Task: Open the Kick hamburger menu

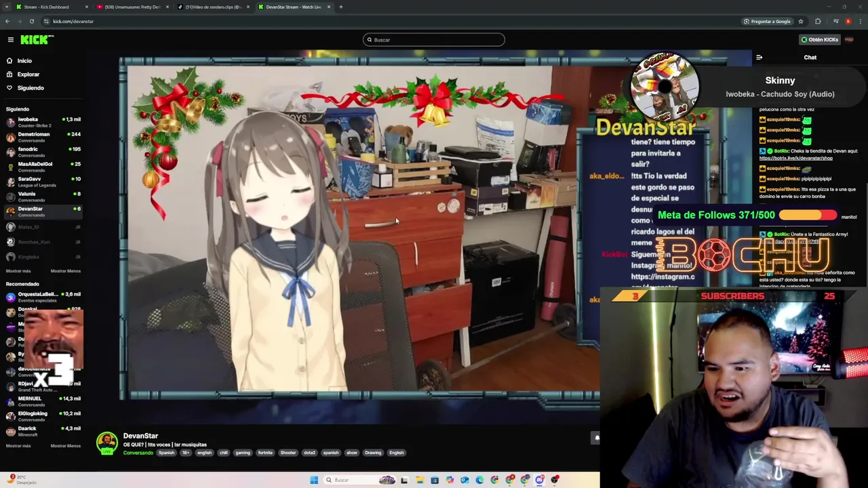Action: point(11,40)
